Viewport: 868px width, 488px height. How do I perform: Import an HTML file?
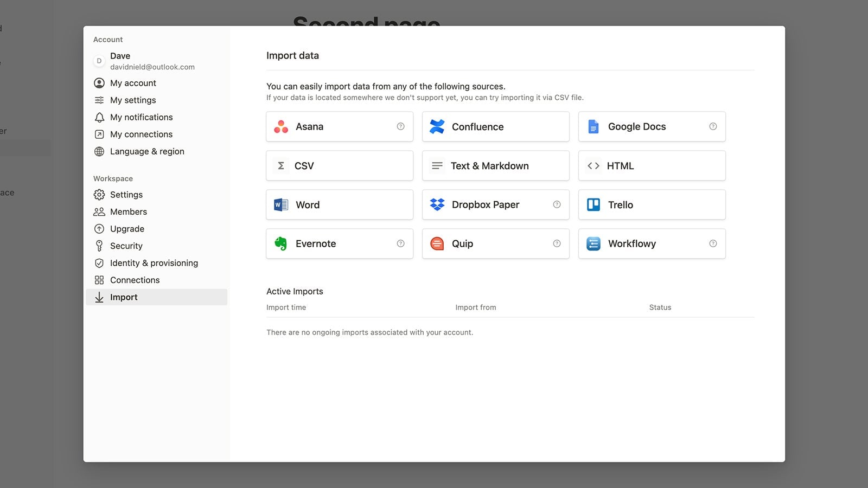tap(652, 166)
